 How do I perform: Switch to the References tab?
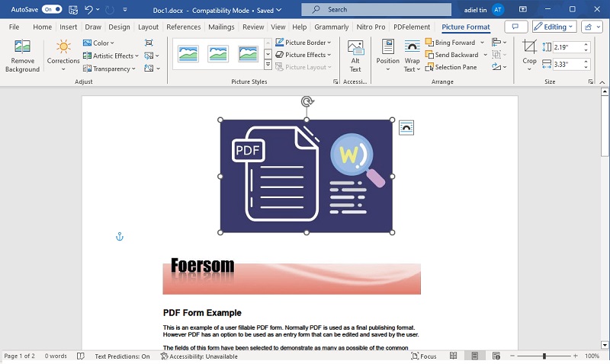pos(183,27)
